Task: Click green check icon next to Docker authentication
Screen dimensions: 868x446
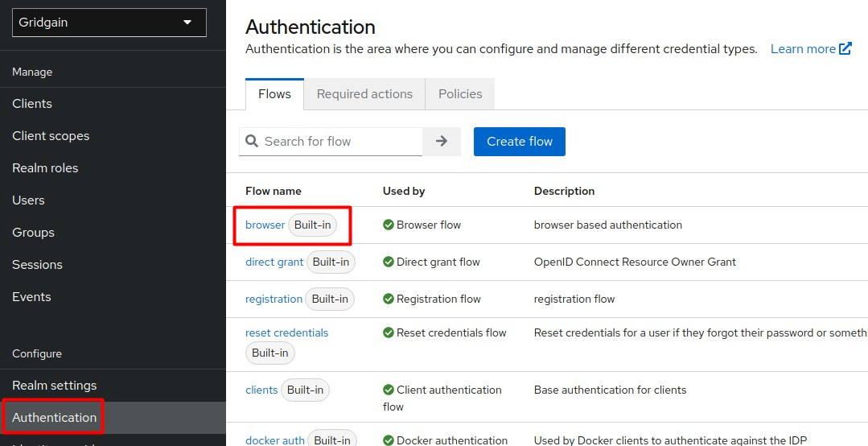Action: point(388,440)
